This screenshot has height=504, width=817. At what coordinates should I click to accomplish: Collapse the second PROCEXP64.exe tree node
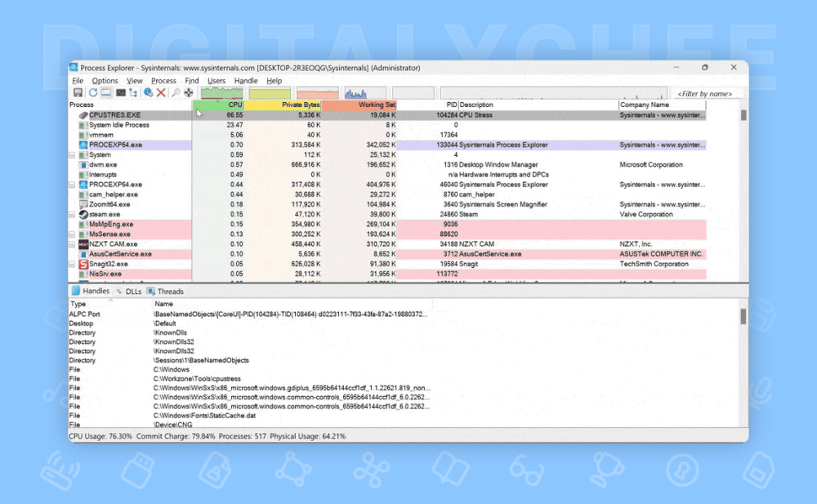72,185
